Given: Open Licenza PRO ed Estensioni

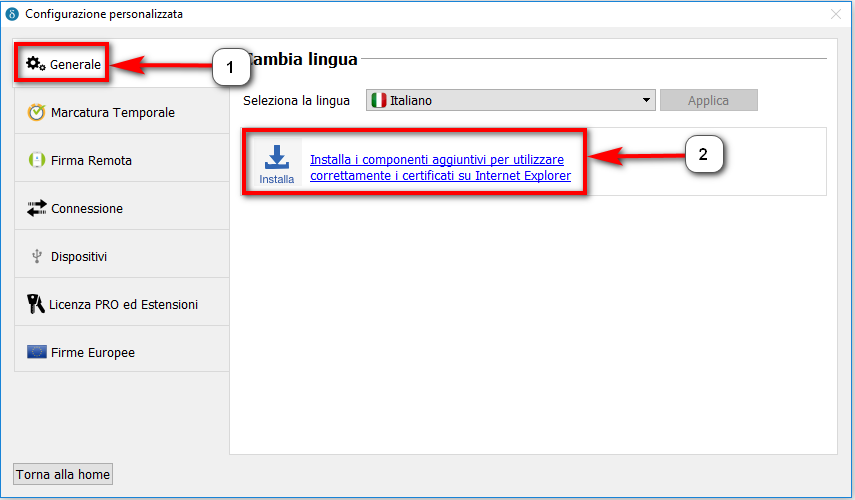Looking at the screenshot, I should [x=122, y=304].
